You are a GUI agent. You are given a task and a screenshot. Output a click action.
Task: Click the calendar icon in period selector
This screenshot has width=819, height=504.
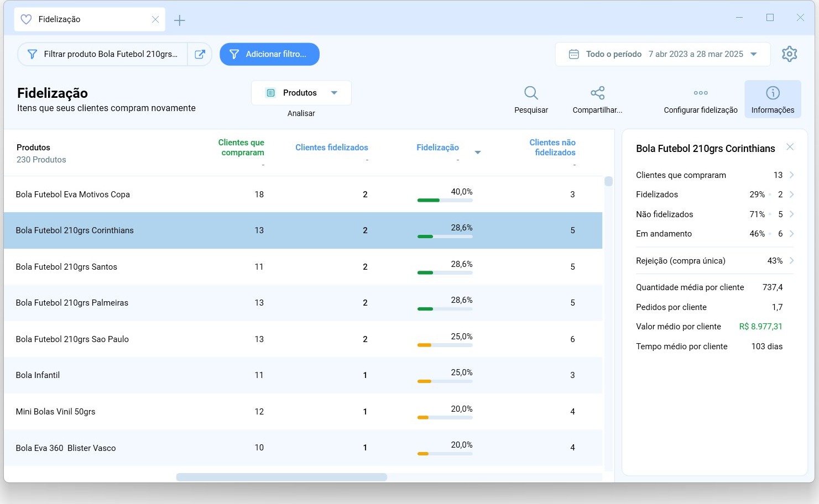pos(574,54)
